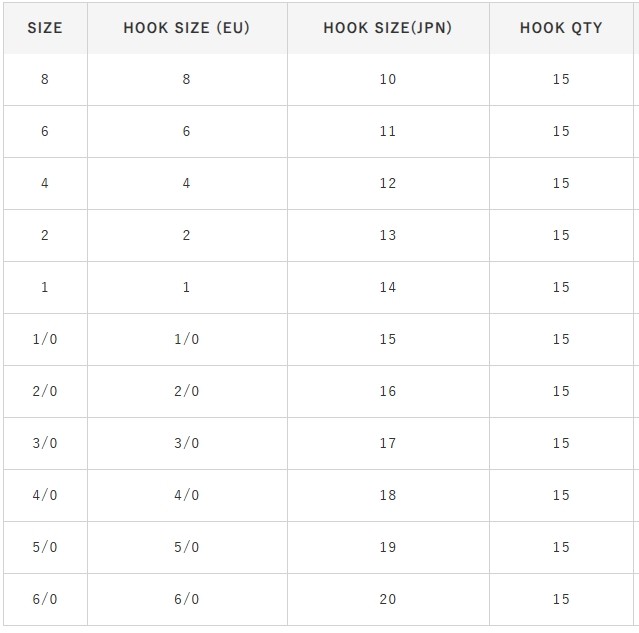The image size is (639, 633).
Task: Click 6/0 in the SIZE column
Action: [45, 599]
